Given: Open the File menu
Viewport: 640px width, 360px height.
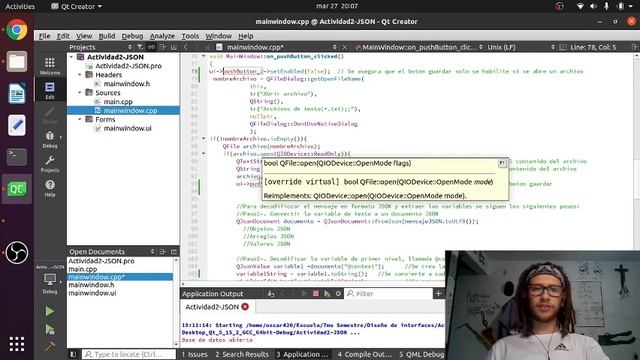Looking at the screenshot, I should coord(44,36).
